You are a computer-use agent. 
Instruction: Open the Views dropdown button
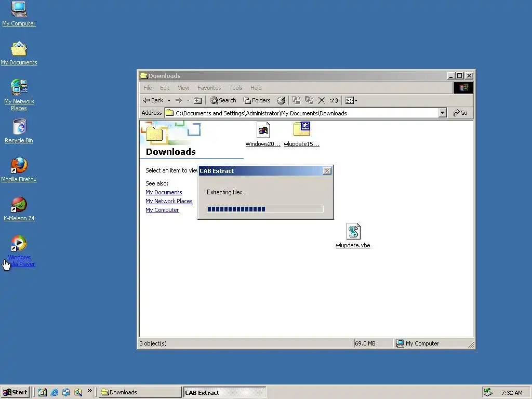click(351, 100)
